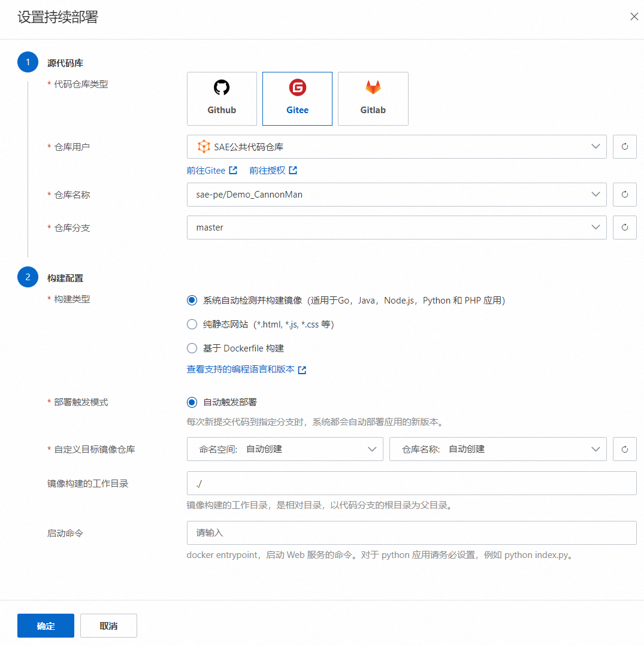Click external link icon beside 前往授权
This screenshot has height=646, width=644.
pyautogui.click(x=293, y=170)
